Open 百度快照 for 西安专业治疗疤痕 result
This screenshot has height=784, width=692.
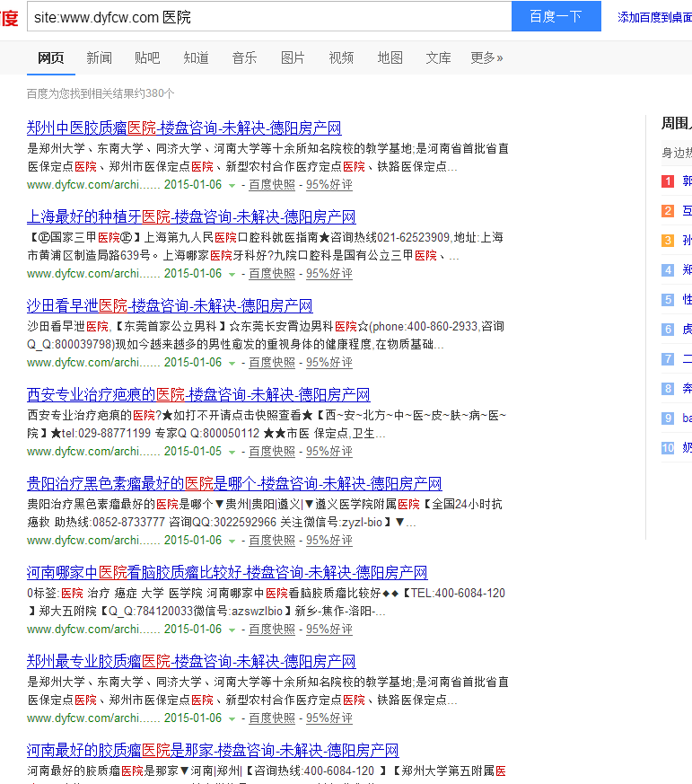[272, 451]
